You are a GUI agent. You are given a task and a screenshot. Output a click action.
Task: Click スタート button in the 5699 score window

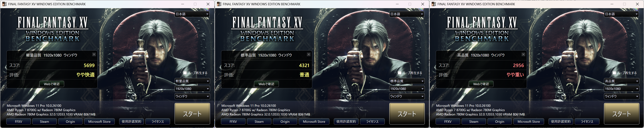tap(192, 114)
